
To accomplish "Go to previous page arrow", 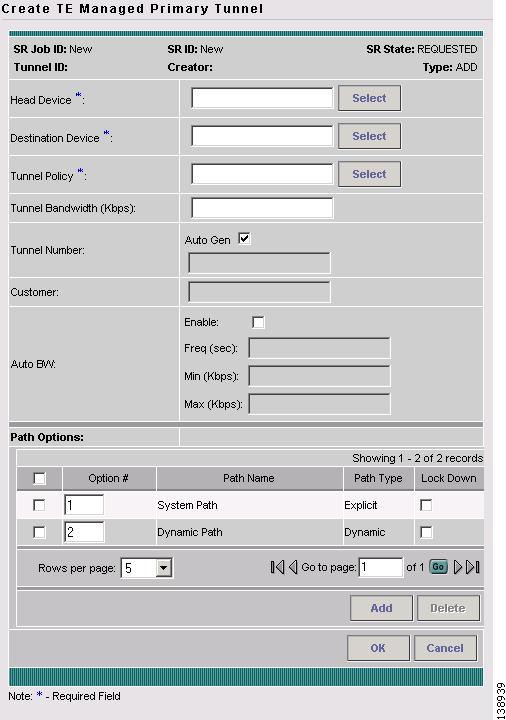I will pyautogui.click(x=293, y=567).
